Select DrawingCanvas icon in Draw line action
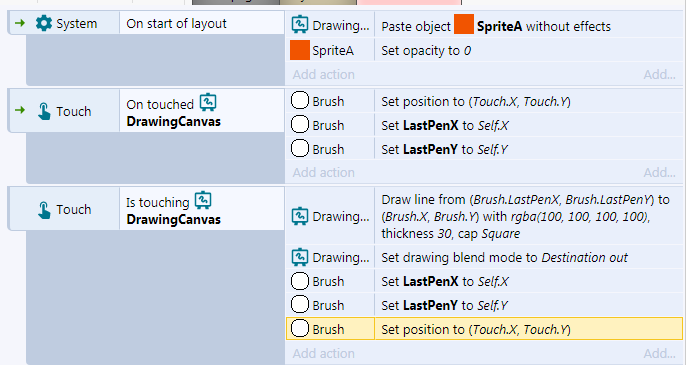Screen dimensions: 686x365 pos(300,216)
